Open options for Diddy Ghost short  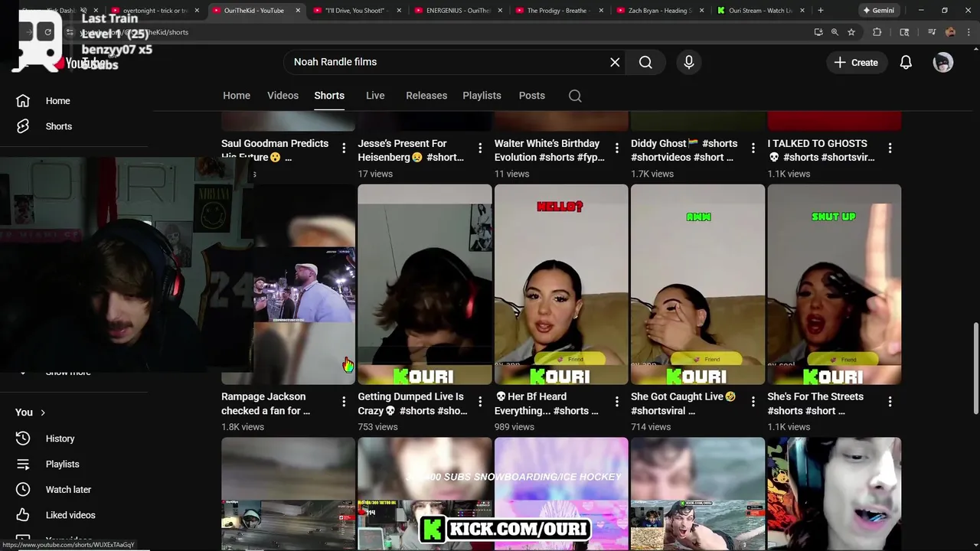pyautogui.click(x=753, y=148)
